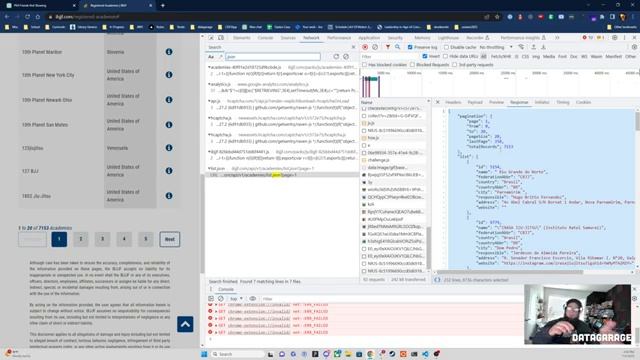Viewport: 640px width, 360px height.
Task: Go to page 5 of academies
Action: click(146, 239)
